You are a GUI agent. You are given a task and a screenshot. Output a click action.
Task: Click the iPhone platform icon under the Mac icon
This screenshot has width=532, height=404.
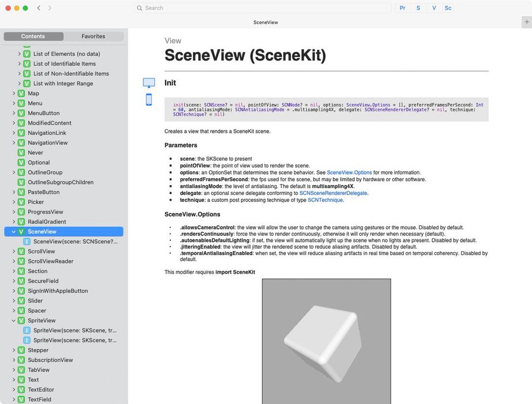[x=149, y=99]
